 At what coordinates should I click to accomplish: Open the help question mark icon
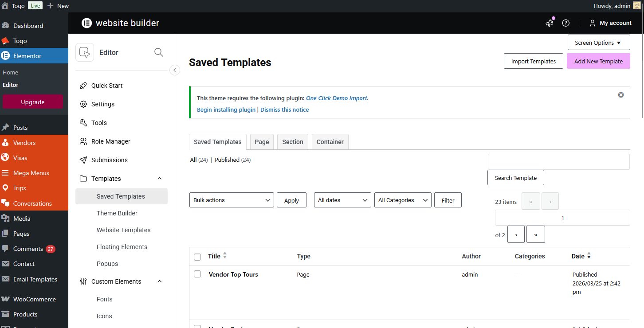click(565, 23)
